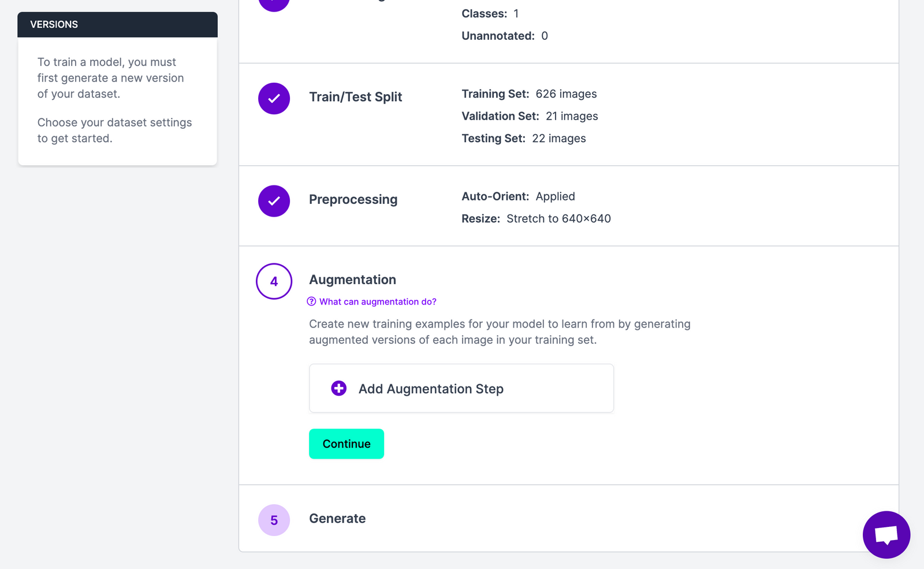The width and height of the screenshot is (924, 569).
Task: Click the Training Set images count
Action: click(x=529, y=94)
